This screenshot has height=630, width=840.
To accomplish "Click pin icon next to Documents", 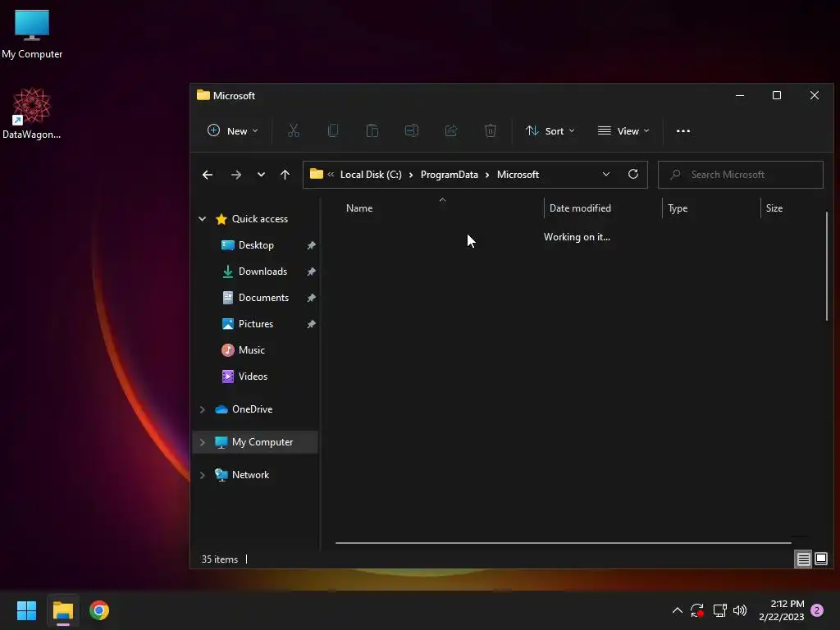I will tap(311, 298).
